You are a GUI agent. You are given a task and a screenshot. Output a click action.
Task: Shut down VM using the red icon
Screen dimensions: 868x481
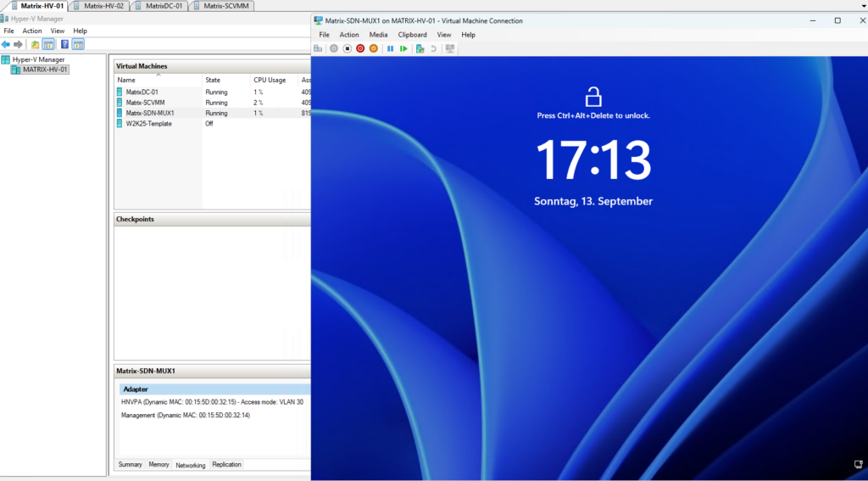pos(360,48)
